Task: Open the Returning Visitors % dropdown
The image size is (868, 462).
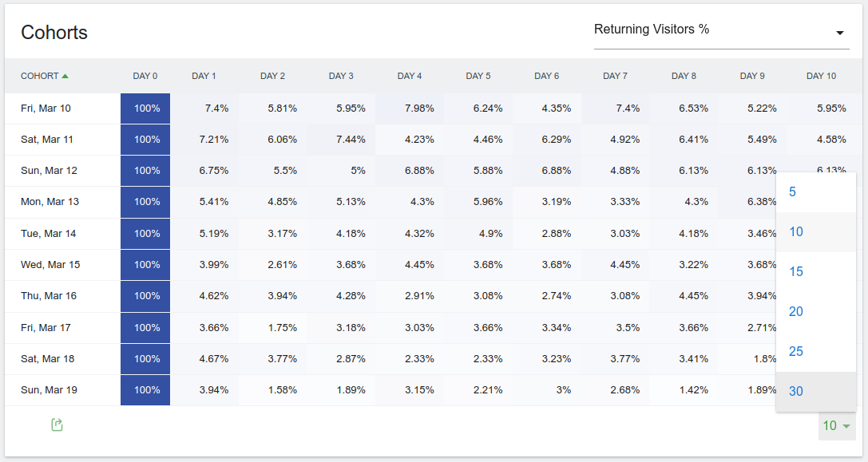Action: (x=719, y=30)
